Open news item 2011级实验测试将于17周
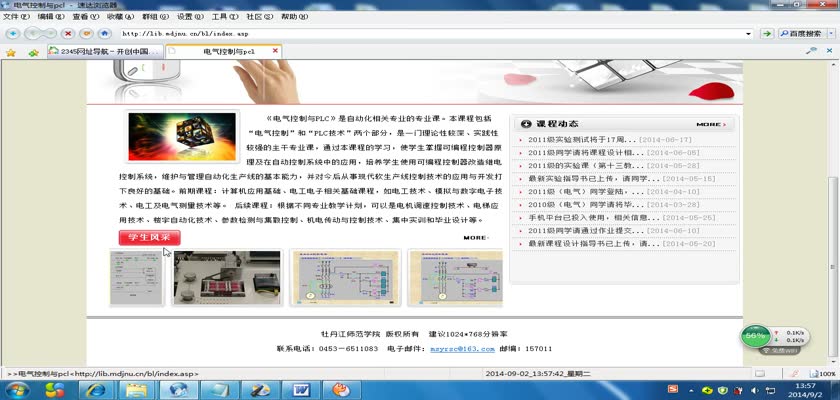This screenshot has height=400, width=840. pyautogui.click(x=582, y=139)
